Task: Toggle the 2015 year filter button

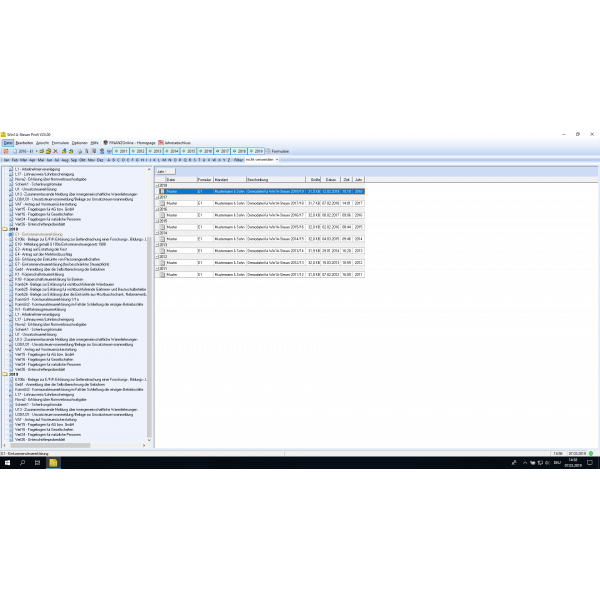Action: pos(189,151)
